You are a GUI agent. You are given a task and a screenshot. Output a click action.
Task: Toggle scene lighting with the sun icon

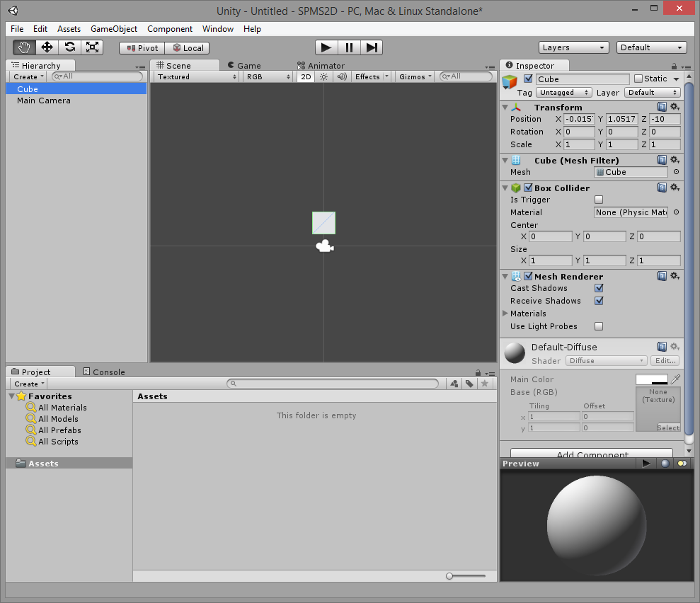pos(323,76)
